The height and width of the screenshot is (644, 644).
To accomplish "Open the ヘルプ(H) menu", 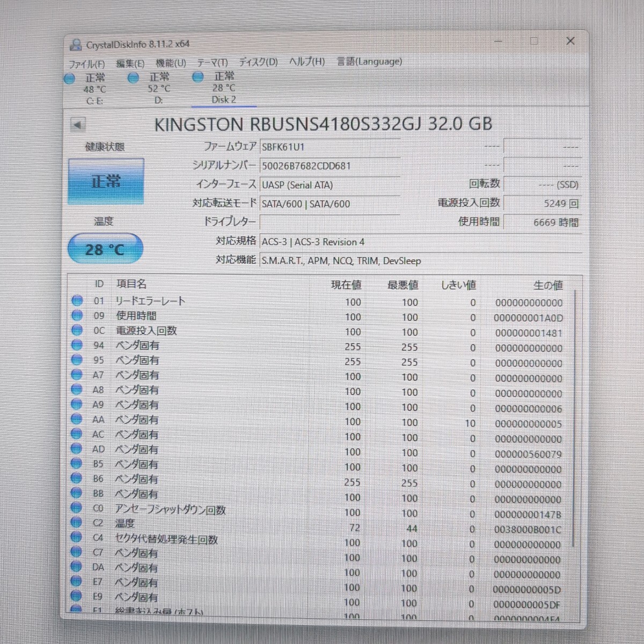I will pos(307,61).
